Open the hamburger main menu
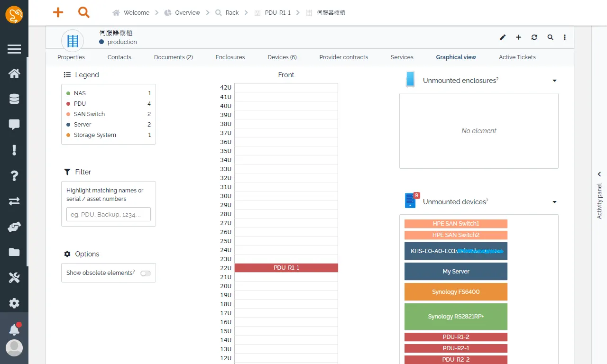Image resolution: width=607 pixels, height=364 pixels. coord(14,49)
